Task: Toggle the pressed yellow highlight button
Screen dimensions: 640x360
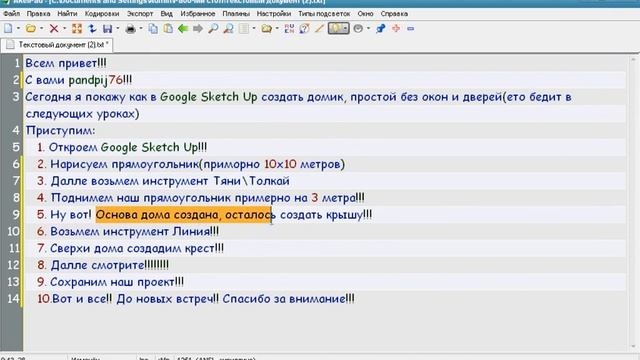Action: point(336,29)
